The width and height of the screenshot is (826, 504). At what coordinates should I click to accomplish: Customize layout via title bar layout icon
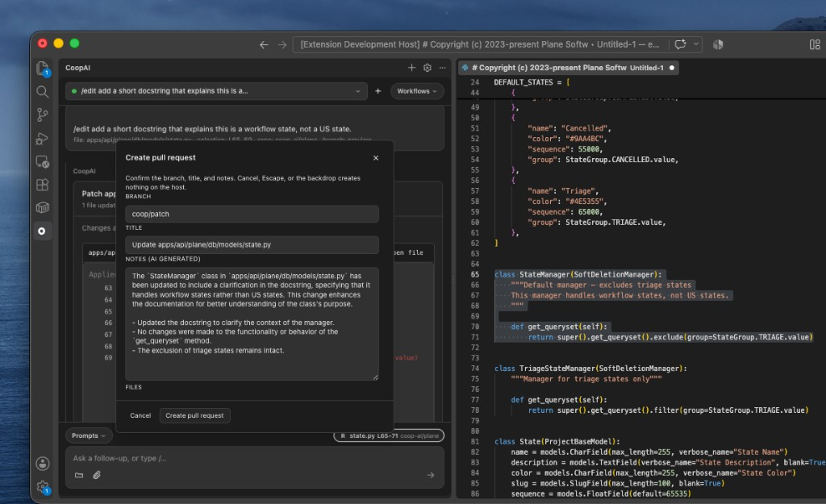(815, 45)
